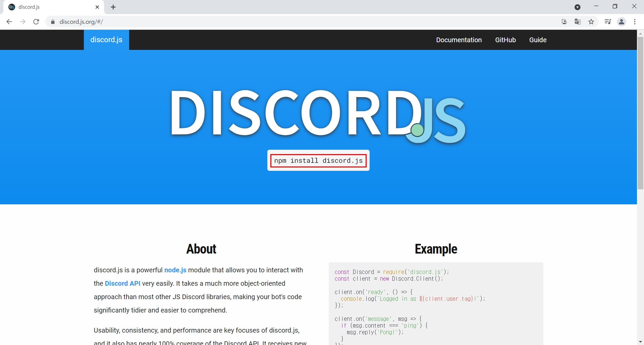Restore down the Chrome window
The image size is (644, 345).
click(x=615, y=6)
